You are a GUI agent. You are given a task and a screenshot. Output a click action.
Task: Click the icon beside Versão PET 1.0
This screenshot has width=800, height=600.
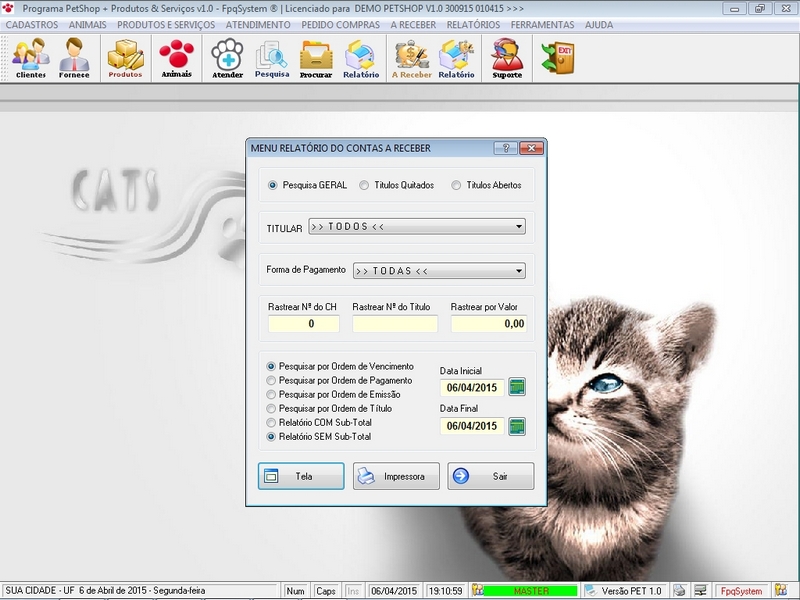(x=591, y=590)
